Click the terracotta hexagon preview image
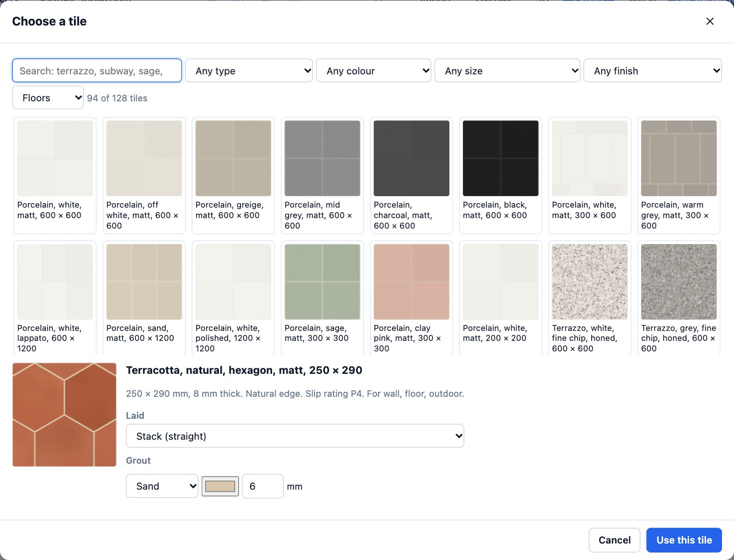This screenshot has width=734, height=560. (64, 415)
